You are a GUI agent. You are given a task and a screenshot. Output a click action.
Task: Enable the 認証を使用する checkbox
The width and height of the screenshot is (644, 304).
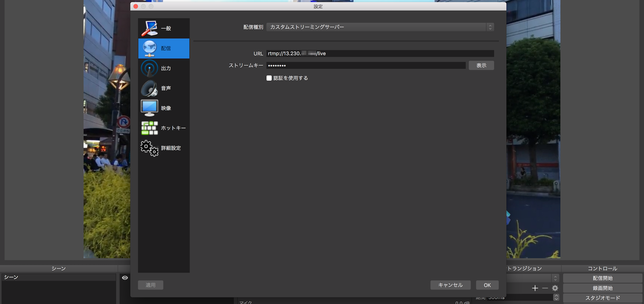coord(269,78)
